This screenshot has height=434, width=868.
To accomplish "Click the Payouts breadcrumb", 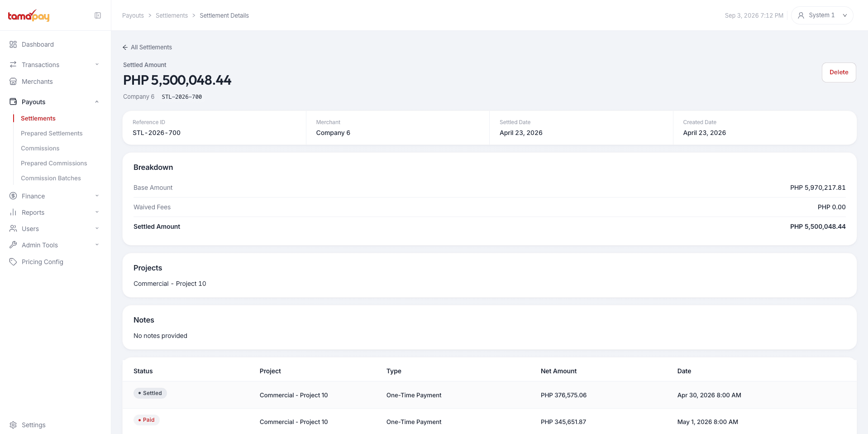I will click(133, 15).
